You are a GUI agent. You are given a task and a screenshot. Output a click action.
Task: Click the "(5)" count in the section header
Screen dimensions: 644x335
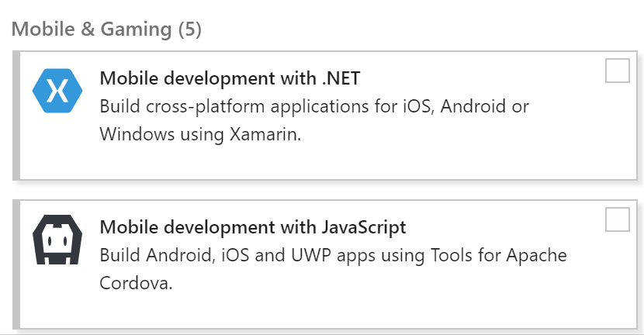coord(189,29)
